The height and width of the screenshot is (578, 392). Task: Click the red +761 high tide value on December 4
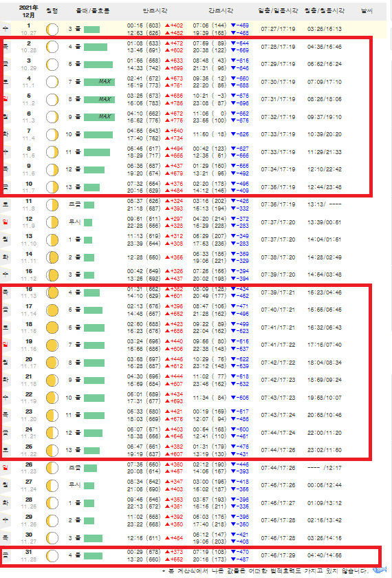pyautogui.click(x=174, y=85)
